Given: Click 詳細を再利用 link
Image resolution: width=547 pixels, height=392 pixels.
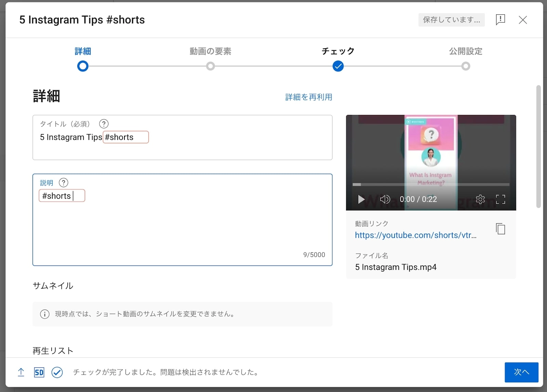Looking at the screenshot, I should [309, 97].
